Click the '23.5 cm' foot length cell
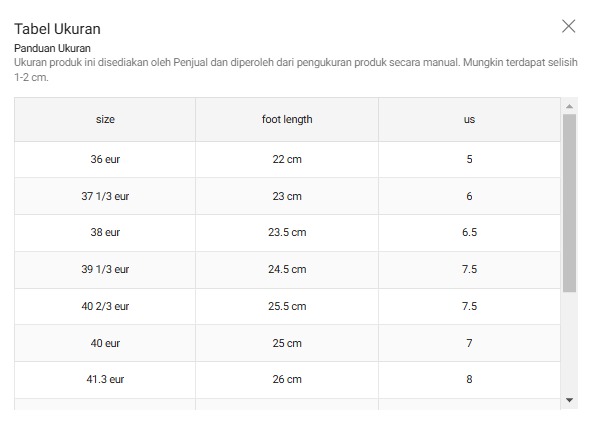This screenshot has width=595, height=426. (287, 233)
